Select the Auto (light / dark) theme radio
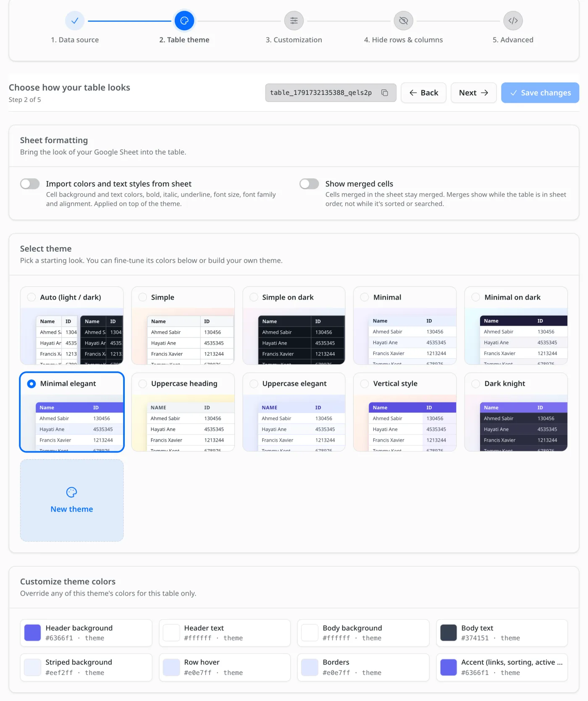This screenshot has width=588, height=701. point(31,297)
